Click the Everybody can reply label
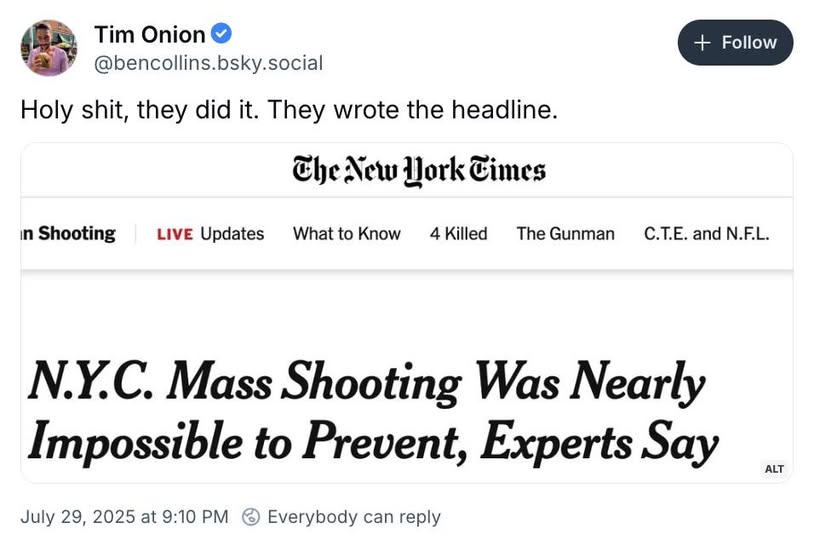814x540 pixels. [354, 517]
